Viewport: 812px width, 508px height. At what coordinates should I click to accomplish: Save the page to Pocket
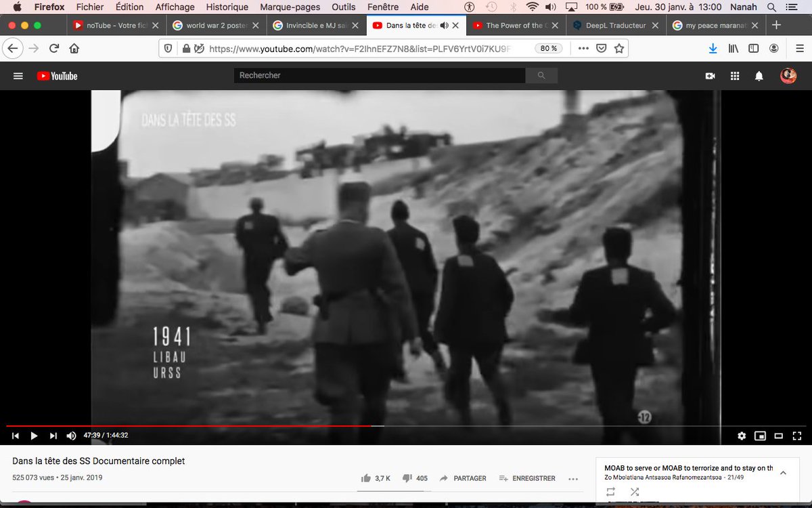click(601, 49)
